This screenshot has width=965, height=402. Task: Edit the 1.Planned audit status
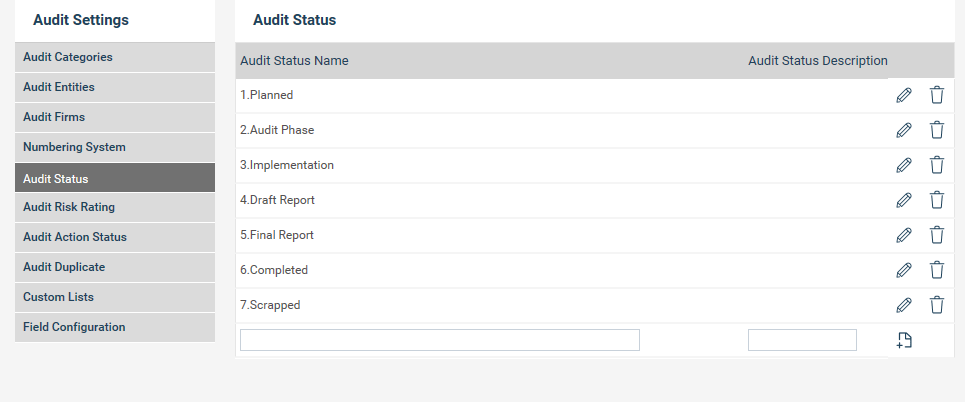point(904,95)
